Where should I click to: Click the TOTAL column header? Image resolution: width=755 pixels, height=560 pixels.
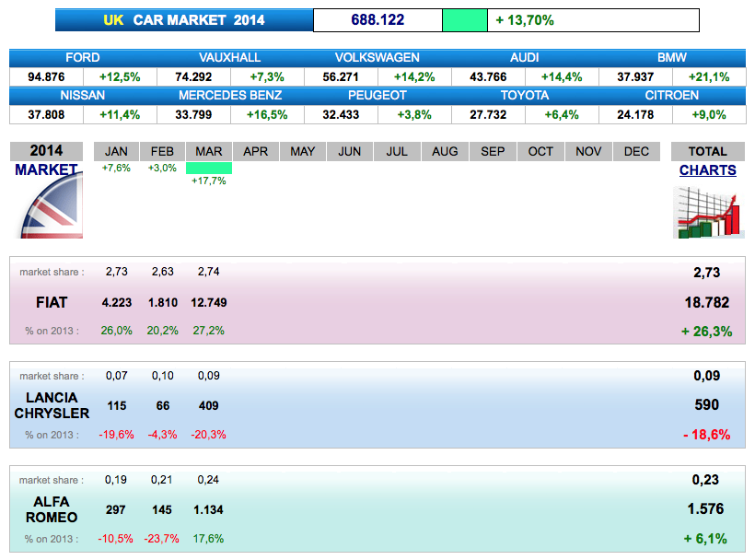[x=707, y=152]
